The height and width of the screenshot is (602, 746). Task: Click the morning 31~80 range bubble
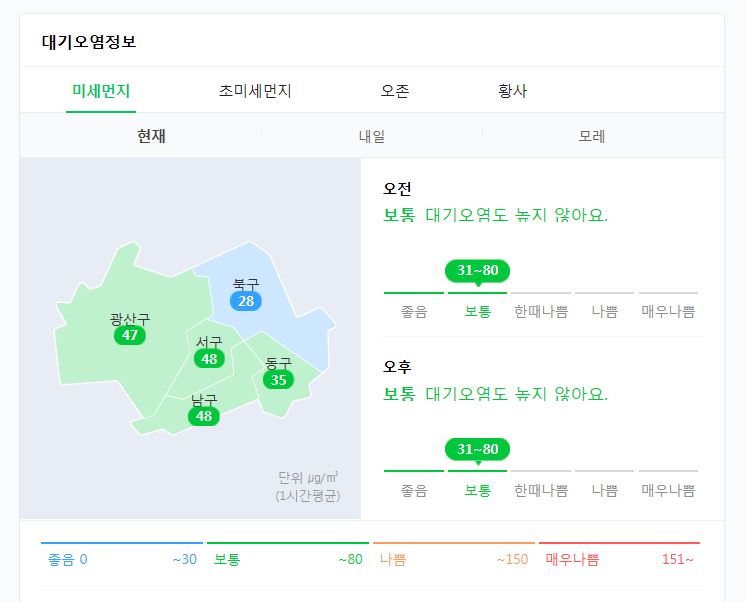click(x=477, y=271)
